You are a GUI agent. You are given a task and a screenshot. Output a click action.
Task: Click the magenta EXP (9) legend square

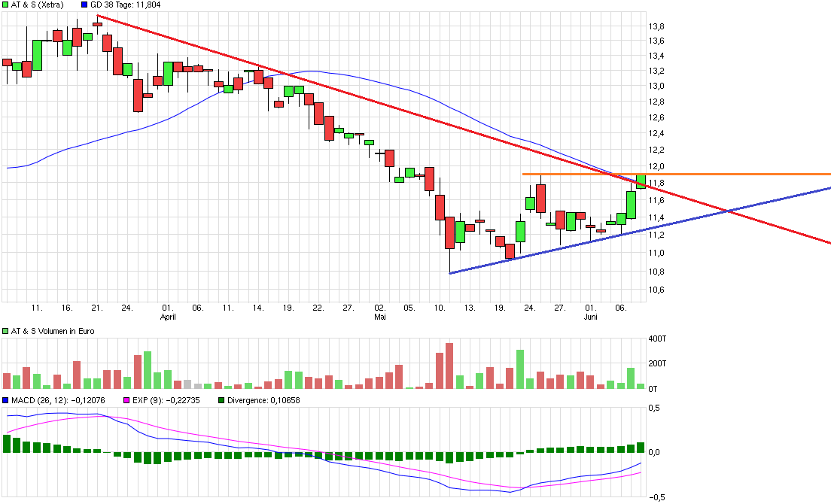click(x=126, y=400)
